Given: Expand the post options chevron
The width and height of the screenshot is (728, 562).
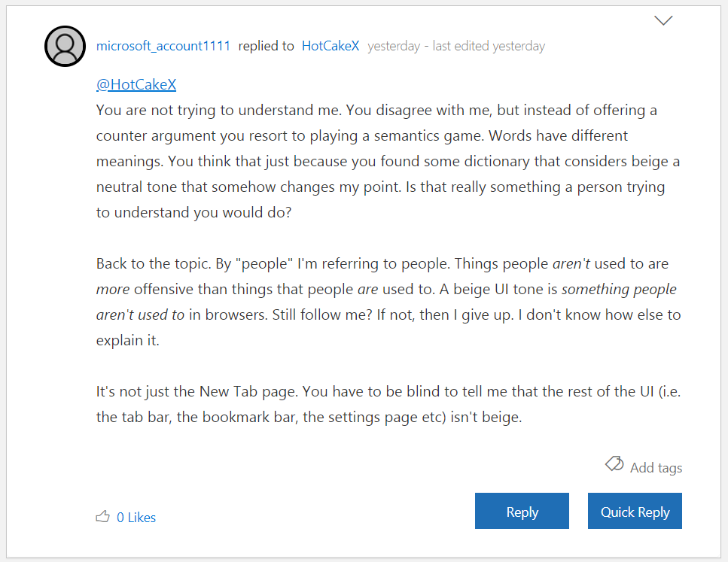Looking at the screenshot, I should click(x=663, y=20).
